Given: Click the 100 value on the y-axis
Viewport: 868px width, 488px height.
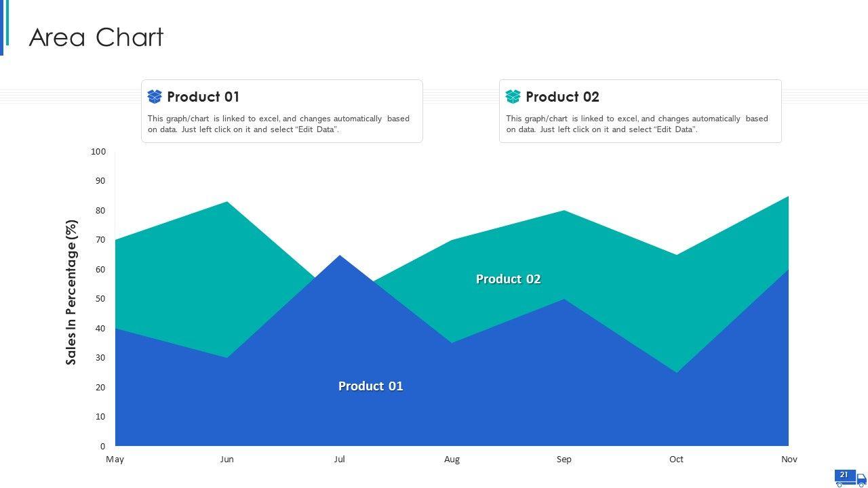Looking at the screenshot, I should 98,152.
